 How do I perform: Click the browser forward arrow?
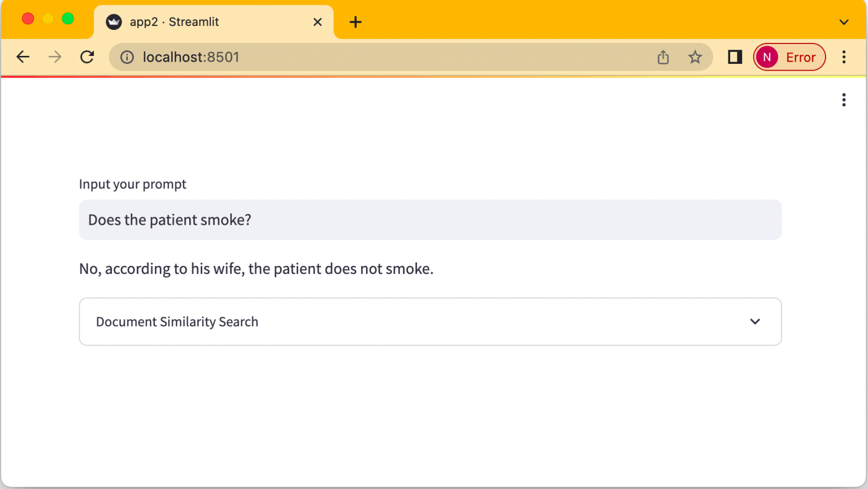point(55,57)
